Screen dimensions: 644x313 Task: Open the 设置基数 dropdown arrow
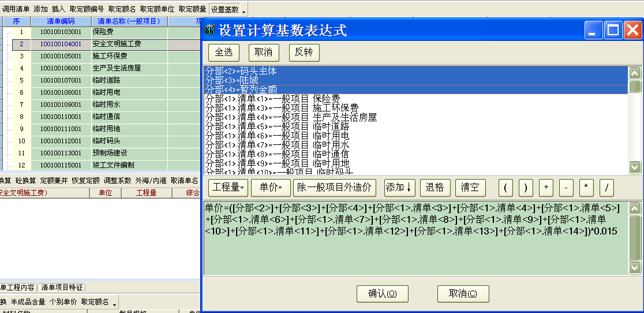(244, 11)
